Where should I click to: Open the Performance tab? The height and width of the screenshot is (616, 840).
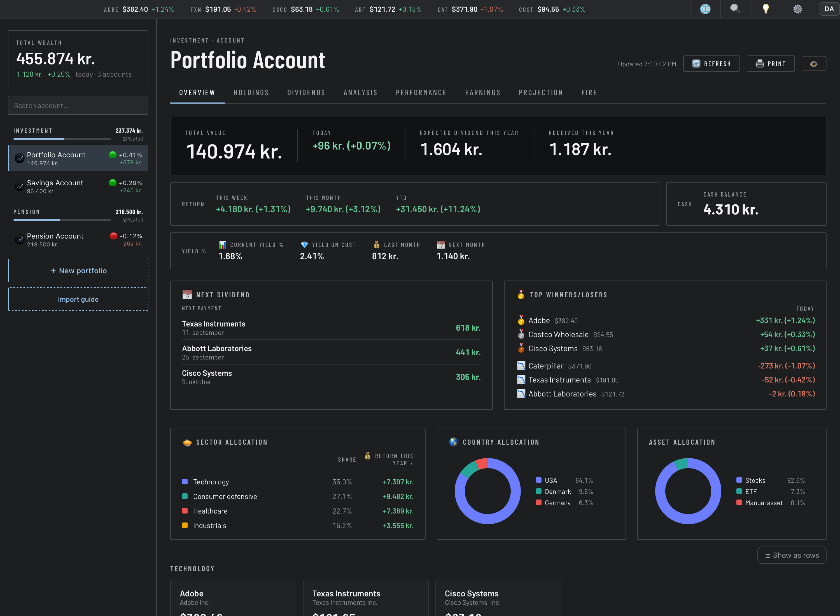pyautogui.click(x=421, y=92)
